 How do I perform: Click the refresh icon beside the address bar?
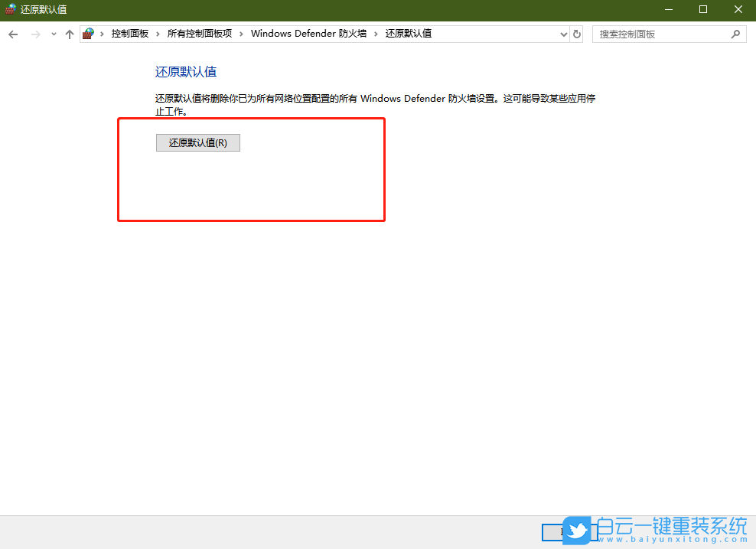point(578,34)
